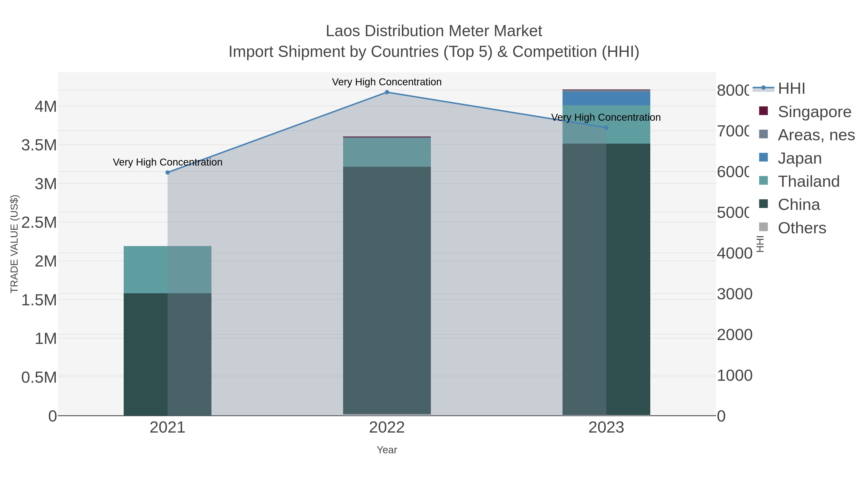Toggle the Thailand legend entry
This screenshot has height=488, width=868.
[799, 181]
